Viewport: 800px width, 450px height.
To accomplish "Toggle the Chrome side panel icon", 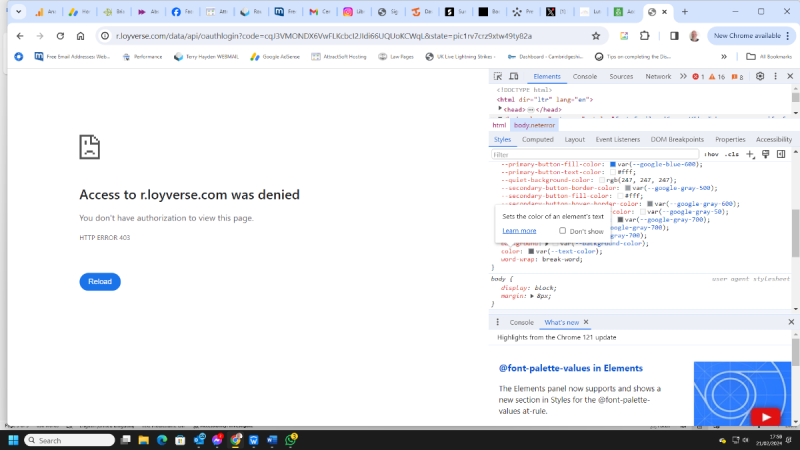I will point(674,36).
